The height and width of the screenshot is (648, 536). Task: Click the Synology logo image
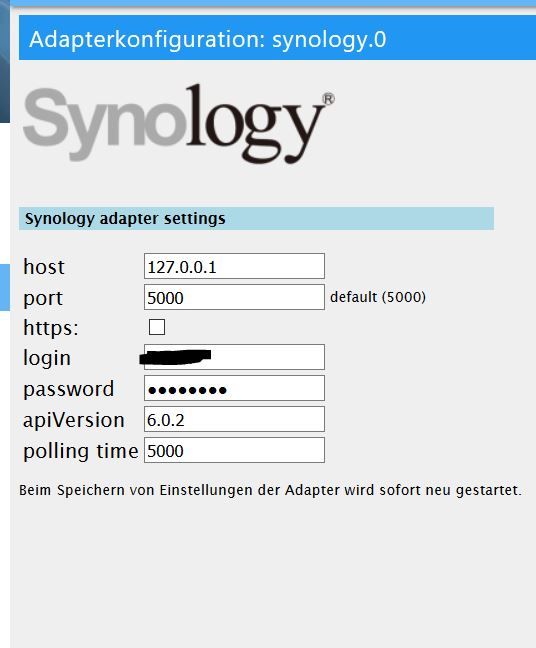coord(179,123)
